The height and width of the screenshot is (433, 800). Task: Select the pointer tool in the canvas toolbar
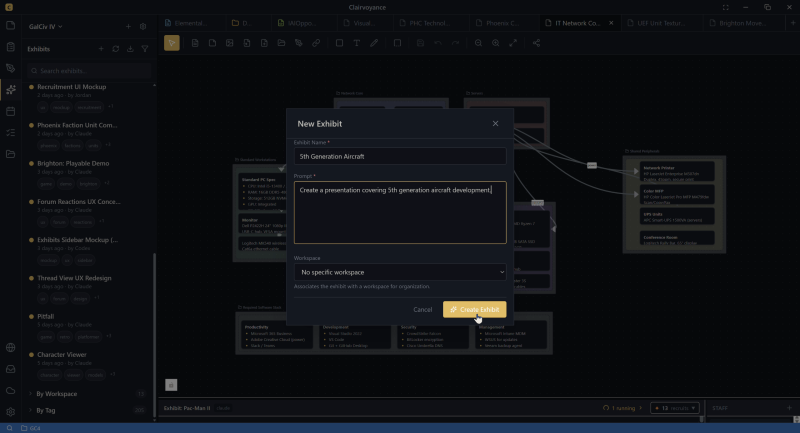171,43
